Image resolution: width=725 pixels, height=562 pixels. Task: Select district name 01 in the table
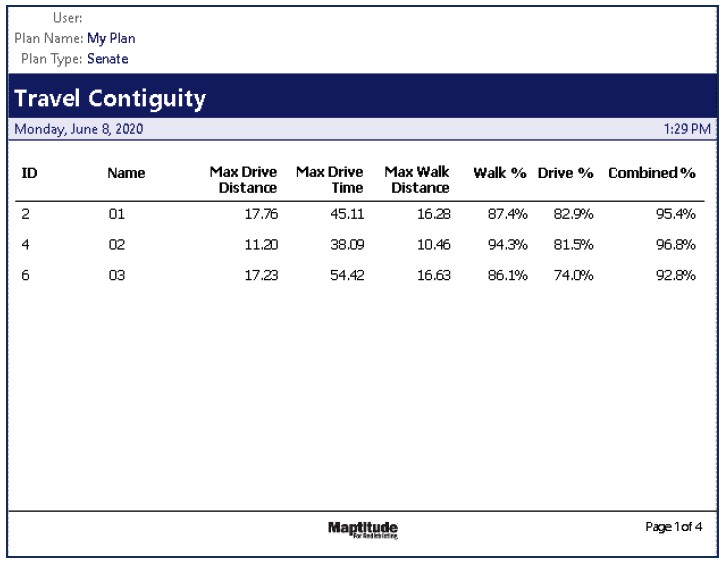click(117, 213)
